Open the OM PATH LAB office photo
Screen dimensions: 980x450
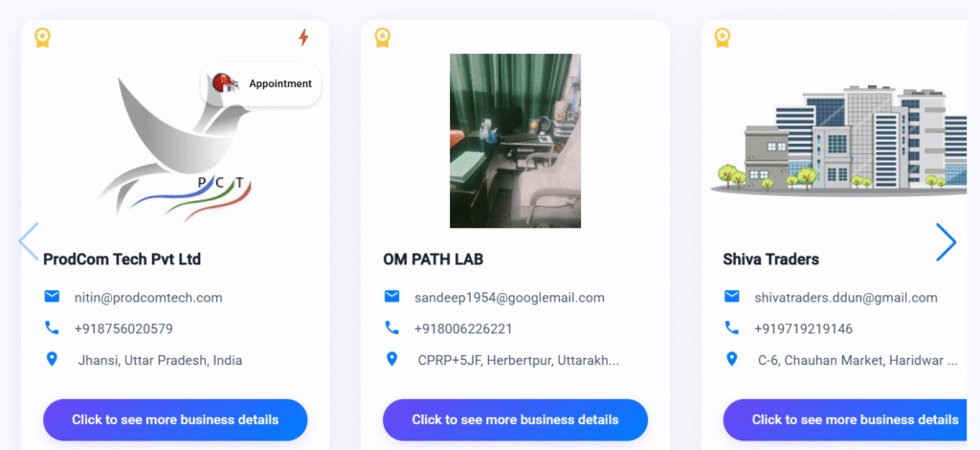pos(515,141)
